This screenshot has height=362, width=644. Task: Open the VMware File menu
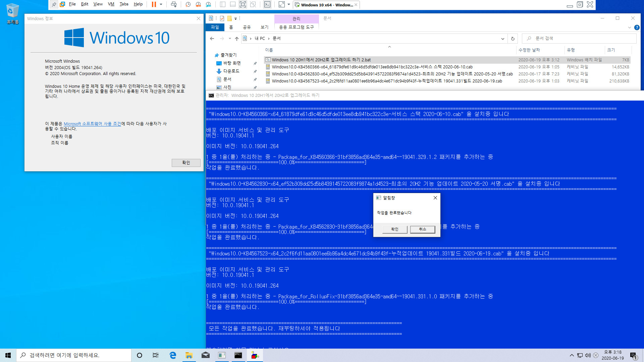[72, 4]
